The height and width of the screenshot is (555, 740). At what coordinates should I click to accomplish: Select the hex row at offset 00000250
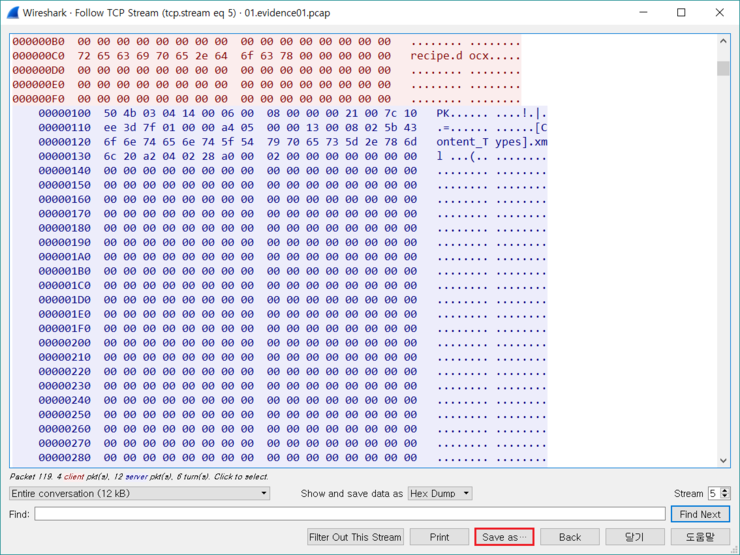point(293,414)
